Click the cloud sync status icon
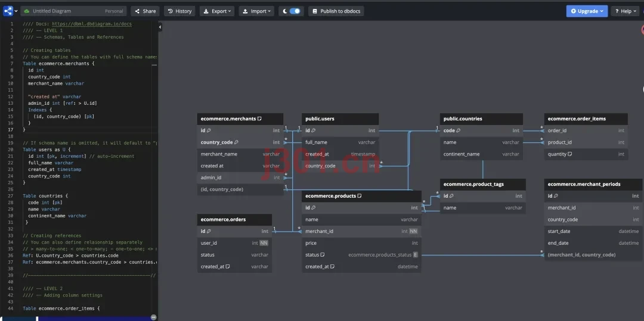Image resolution: width=644 pixels, height=321 pixels. [x=27, y=11]
